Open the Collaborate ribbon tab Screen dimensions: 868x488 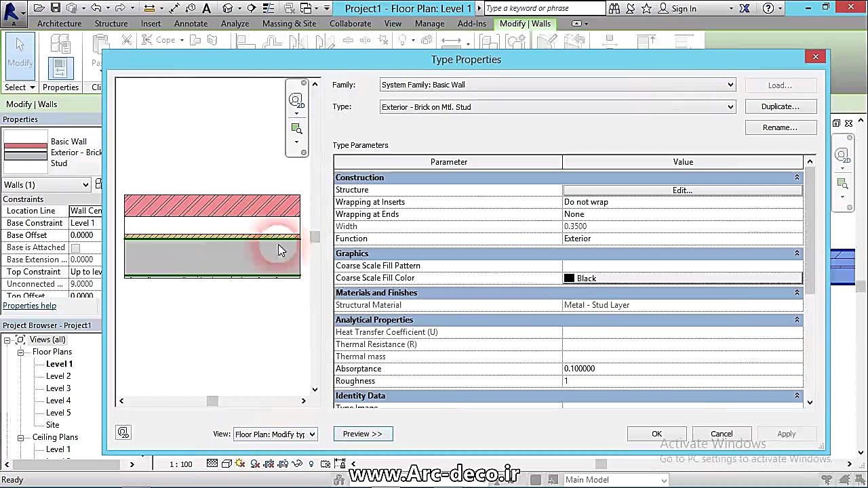click(x=350, y=23)
